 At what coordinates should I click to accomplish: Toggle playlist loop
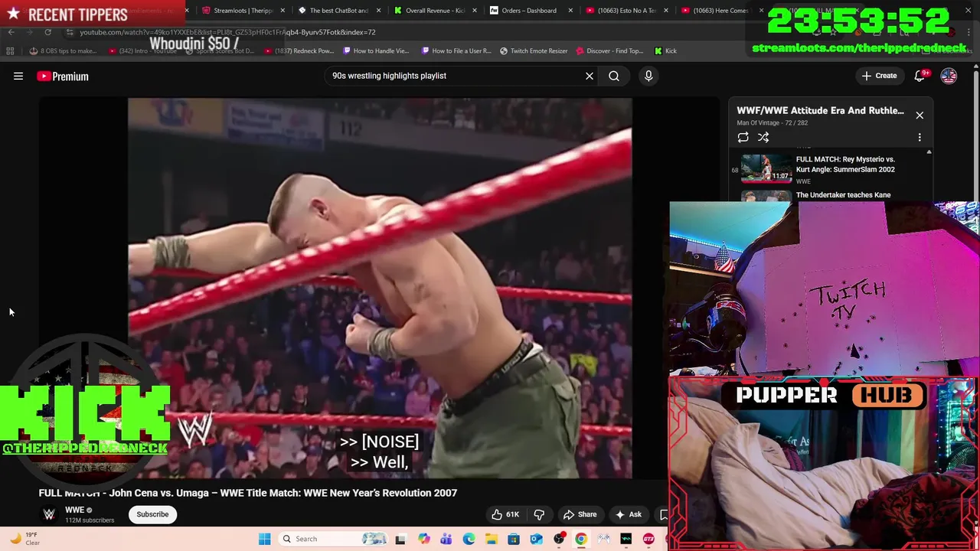point(743,138)
